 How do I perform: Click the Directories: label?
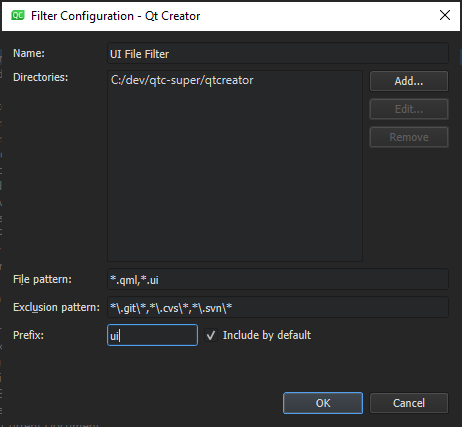tap(40, 77)
